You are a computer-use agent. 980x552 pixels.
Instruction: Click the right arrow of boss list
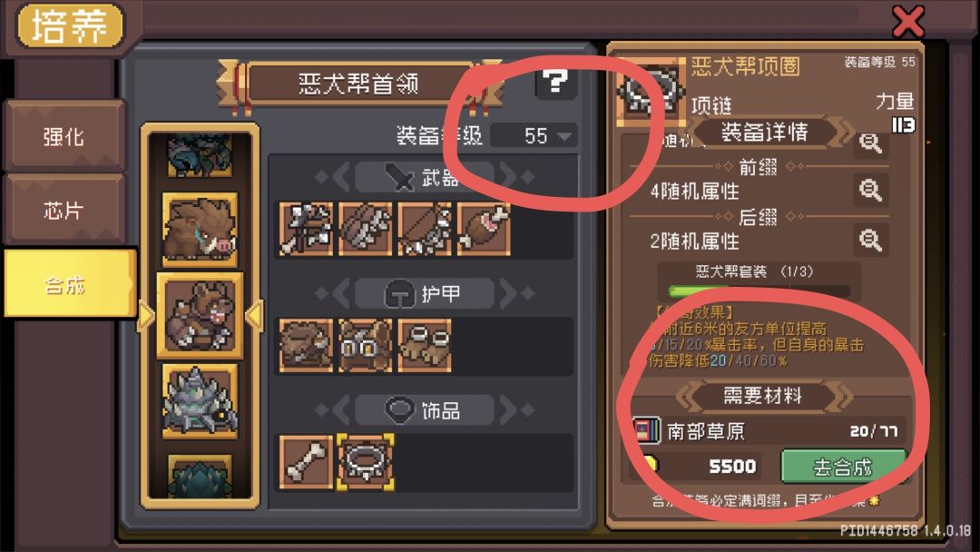point(254,316)
